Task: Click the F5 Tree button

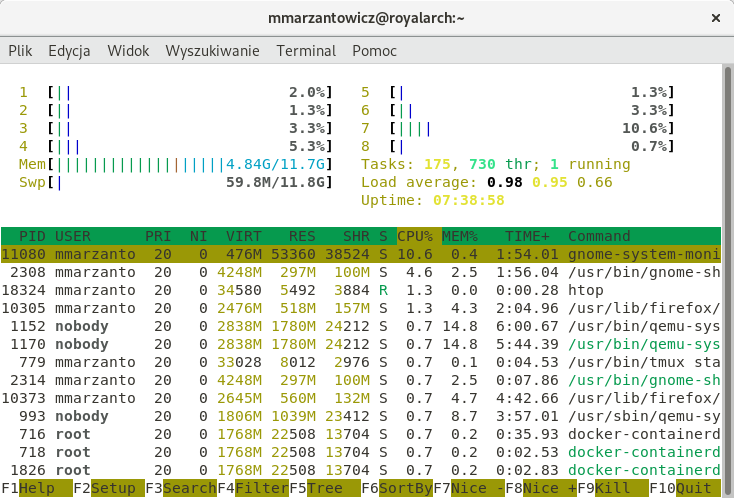Action: coord(325,488)
